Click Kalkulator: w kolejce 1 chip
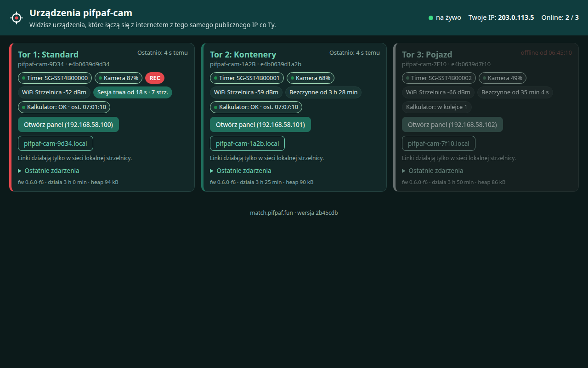This screenshot has width=588, height=368. click(x=436, y=107)
